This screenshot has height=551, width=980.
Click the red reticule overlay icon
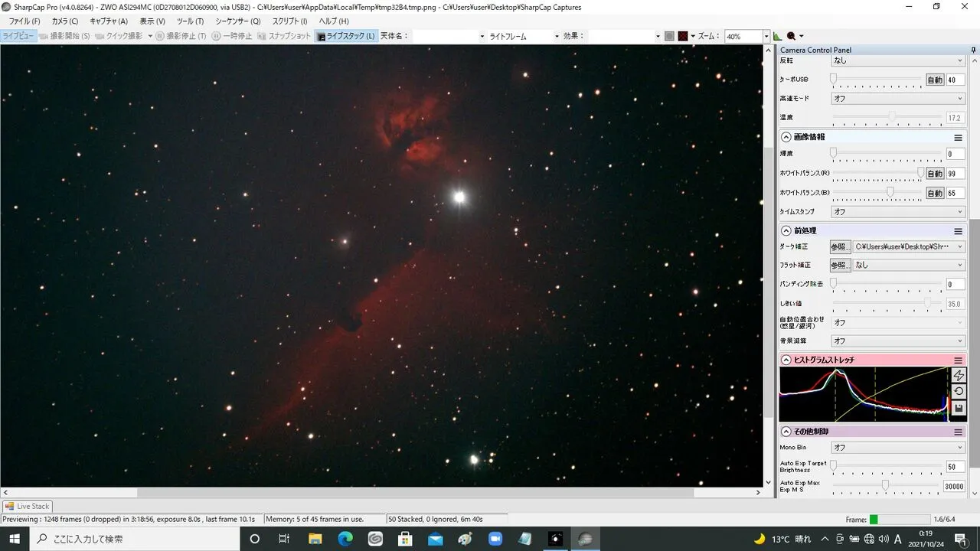coord(682,36)
